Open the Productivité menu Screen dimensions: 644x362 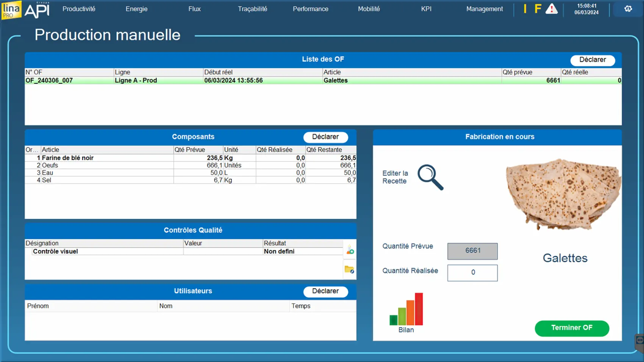[79, 9]
